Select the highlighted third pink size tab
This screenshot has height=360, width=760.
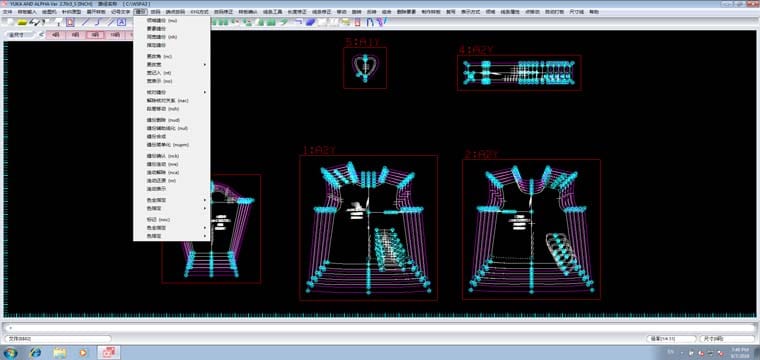click(95, 35)
